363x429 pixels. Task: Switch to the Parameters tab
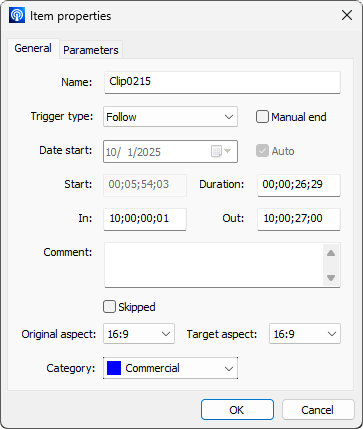91,50
